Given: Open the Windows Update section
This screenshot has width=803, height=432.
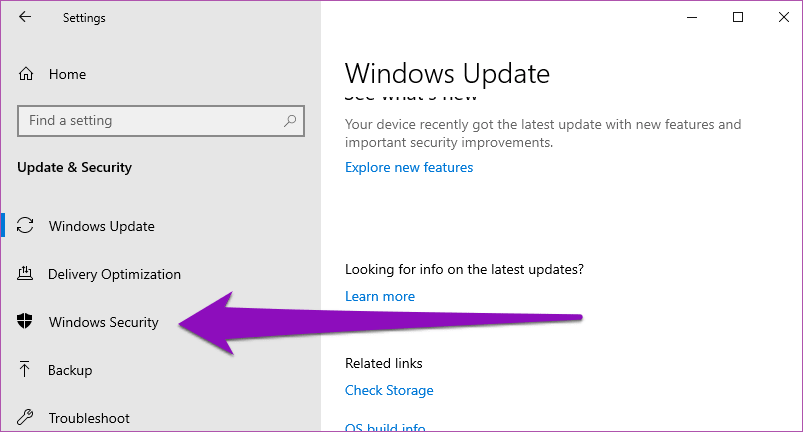Looking at the screenshot, I should pos(101,226).
